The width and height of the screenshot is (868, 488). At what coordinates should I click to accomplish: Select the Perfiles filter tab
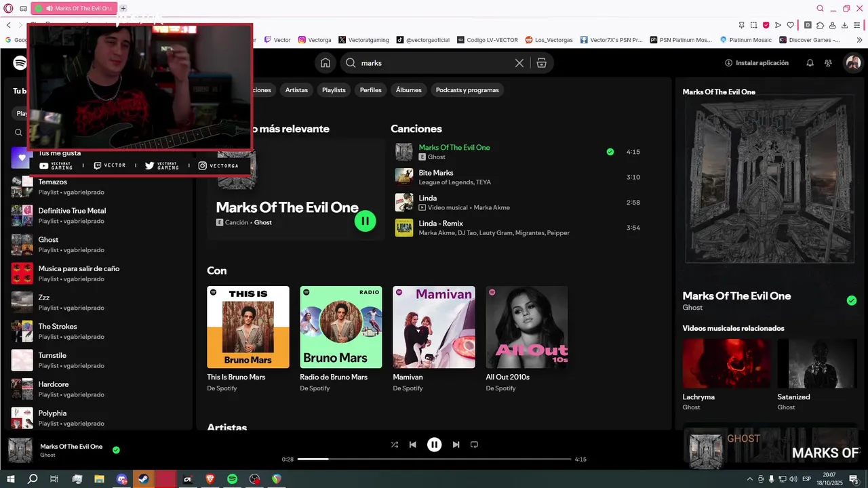pyautogui.click(x=370, y=90)
